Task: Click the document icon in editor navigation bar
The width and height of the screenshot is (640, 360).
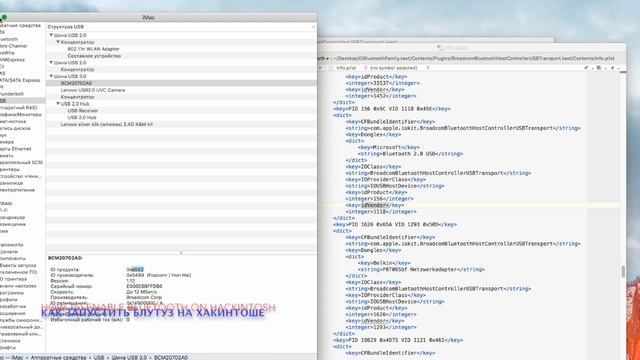Action: coord(599,68)
